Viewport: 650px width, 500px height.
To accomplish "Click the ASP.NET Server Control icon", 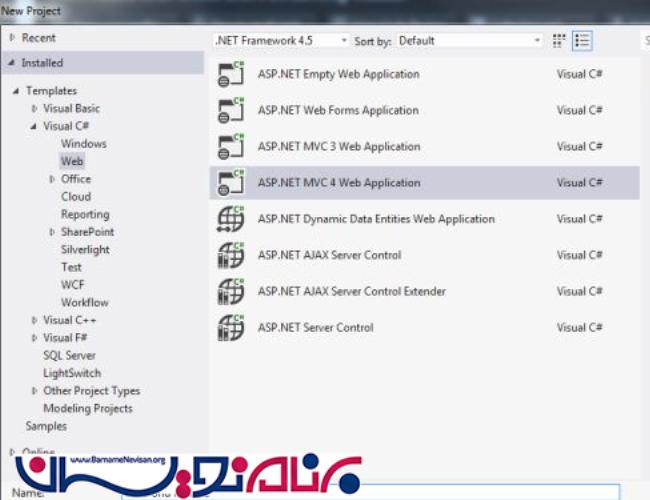I will click(231, 327).
